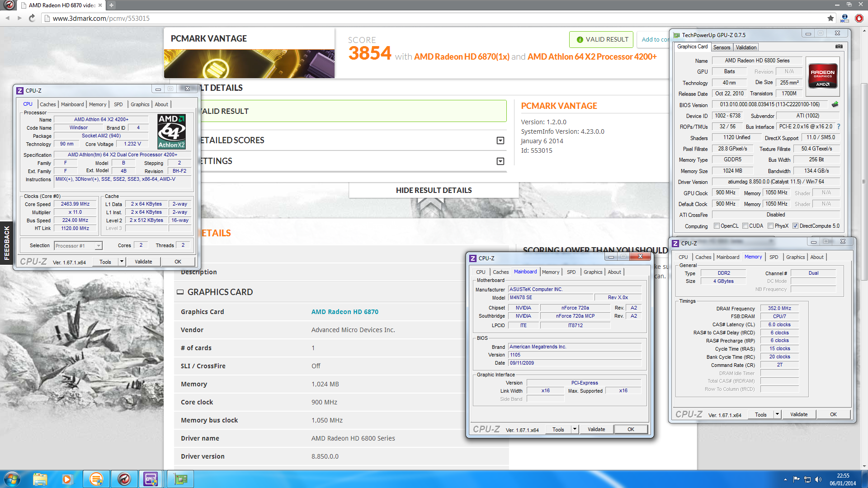Open About tab in left CPU-Z window
This screenshot has width=868, height=488.
tap(161, 104)
